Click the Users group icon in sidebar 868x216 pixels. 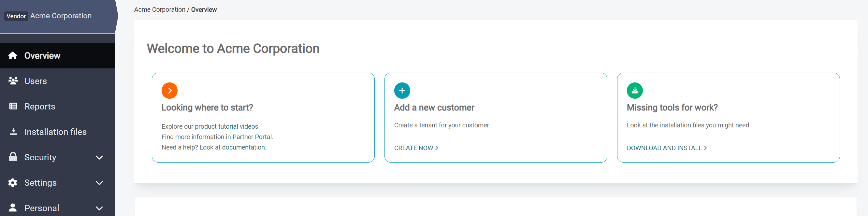tap(13, 81)
